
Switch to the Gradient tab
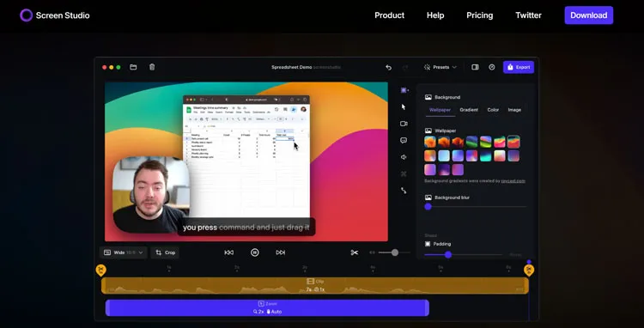point(469,110)
